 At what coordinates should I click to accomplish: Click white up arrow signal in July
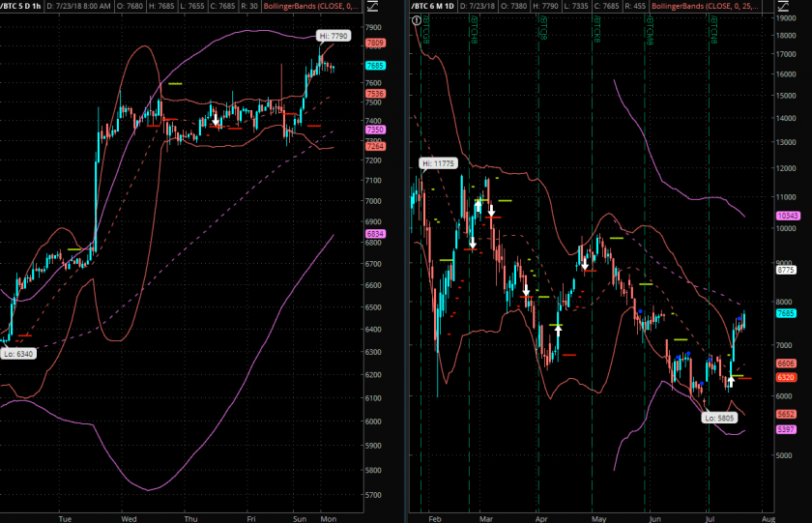(731, 381)
